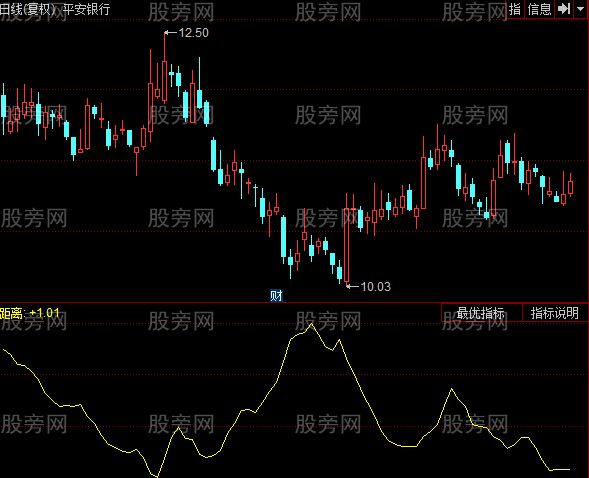Select the 10.03 low price label
The width and height of the screenshot is (589, 478).
point(375,287)
